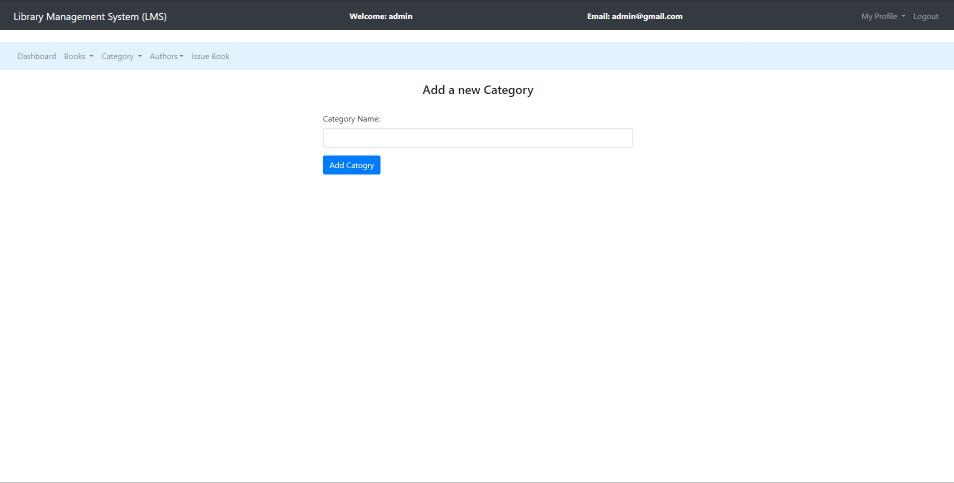This screenshot has width=954, height=483.
Task: Click the caret arrow beside Category
Action: point(140,57)
